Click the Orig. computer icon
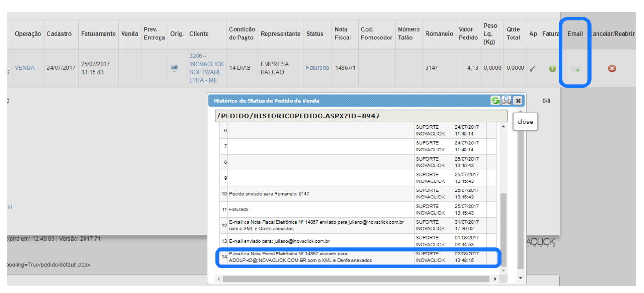644x293 pixels. [175, 68]
